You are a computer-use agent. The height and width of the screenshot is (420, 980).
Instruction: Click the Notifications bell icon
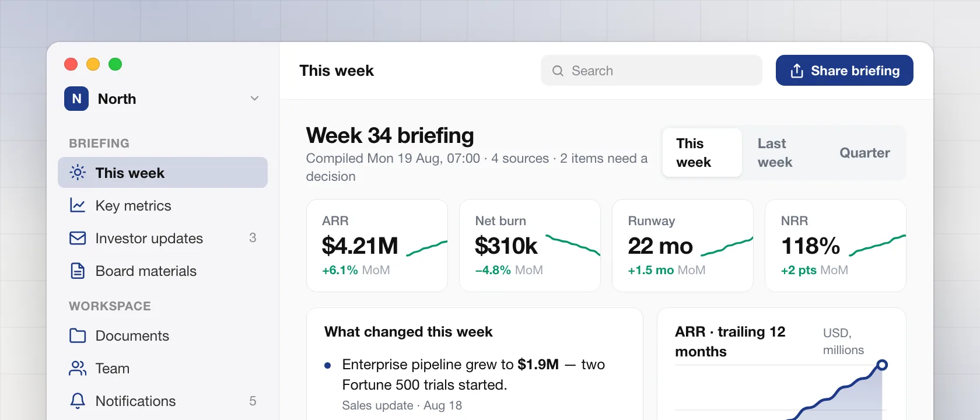78,401
